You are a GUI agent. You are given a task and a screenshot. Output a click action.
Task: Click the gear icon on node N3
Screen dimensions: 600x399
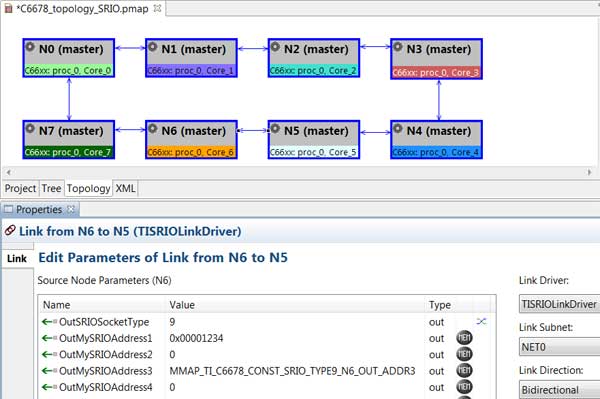point(398,47)
